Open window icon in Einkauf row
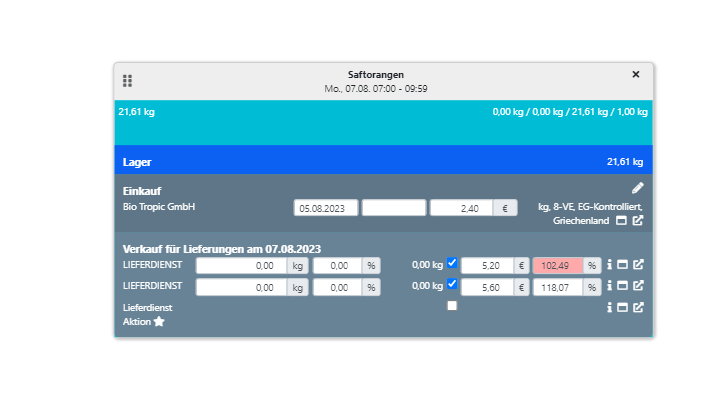Viewport: 718px width, 403px height. (x=621, y=220)
